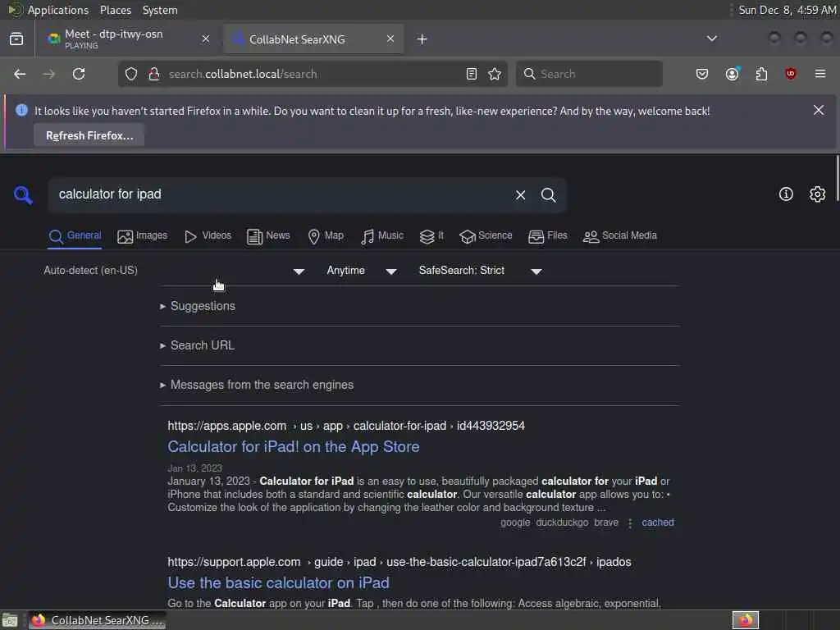The image size is (840, 630).
Task: Click the page vertical scrollbar
Action: [837, 178]
